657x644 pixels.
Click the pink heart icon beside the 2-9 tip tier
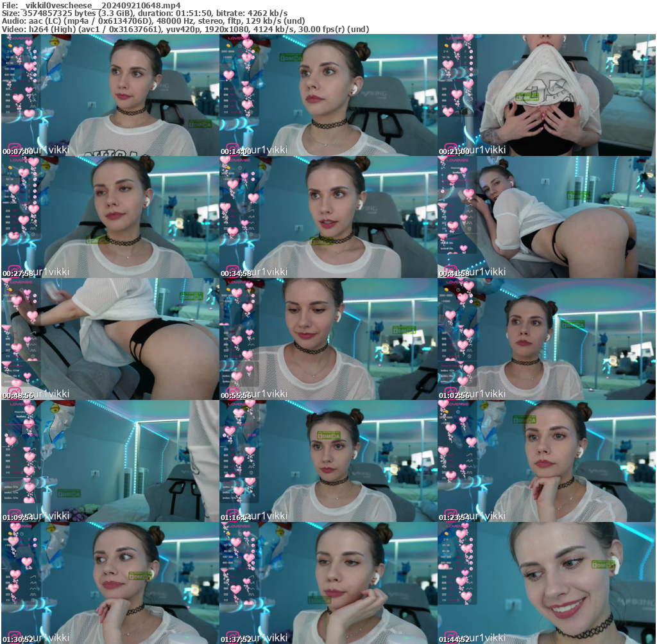pos(18,51)
